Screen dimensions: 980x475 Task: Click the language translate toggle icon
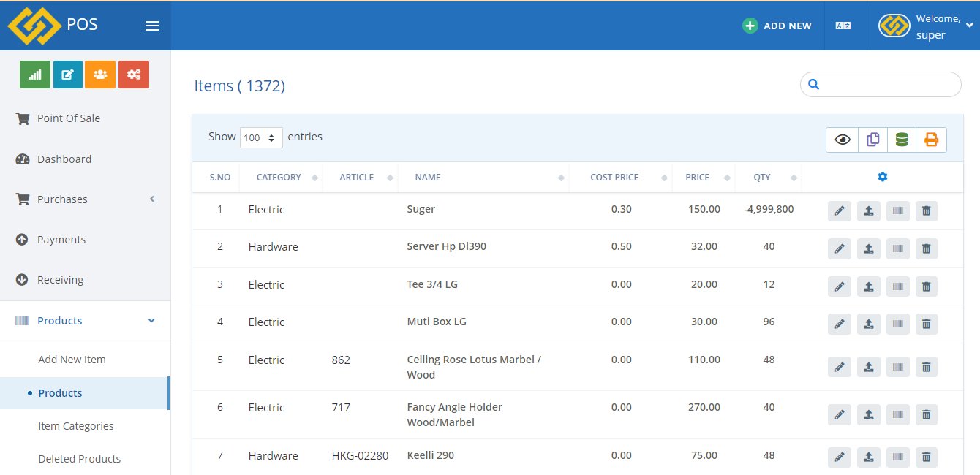click(843, 26)
